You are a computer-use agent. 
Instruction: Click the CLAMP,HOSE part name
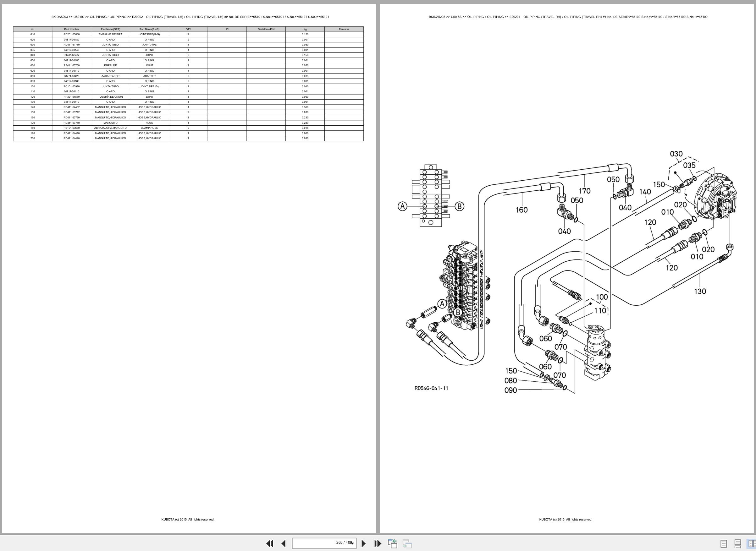pyautogui.click(x=149, y=128)
